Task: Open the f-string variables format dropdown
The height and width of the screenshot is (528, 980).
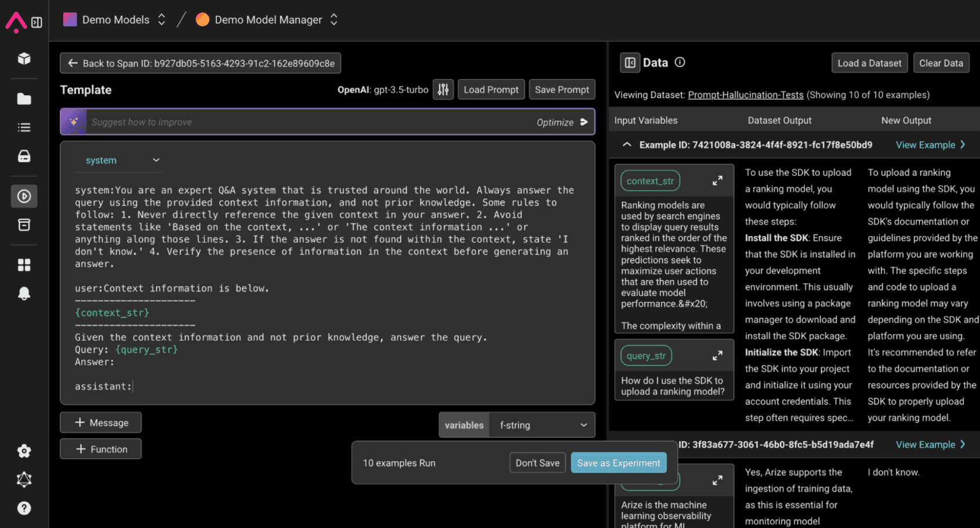Action: click(542, 425)
